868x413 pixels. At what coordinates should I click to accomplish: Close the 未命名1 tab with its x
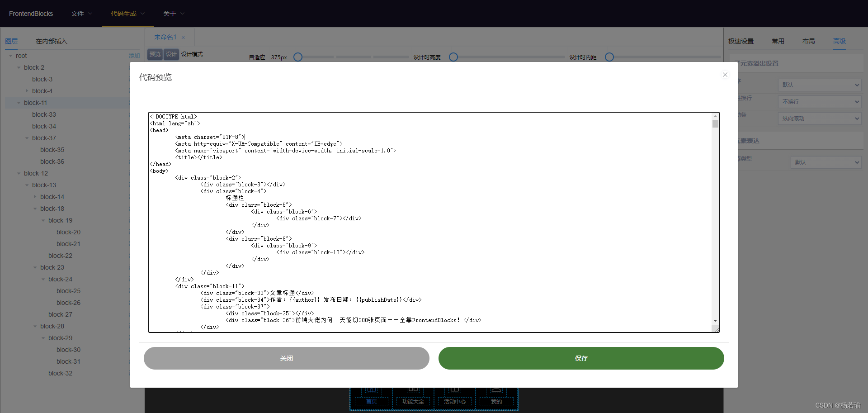pos(183,38)
